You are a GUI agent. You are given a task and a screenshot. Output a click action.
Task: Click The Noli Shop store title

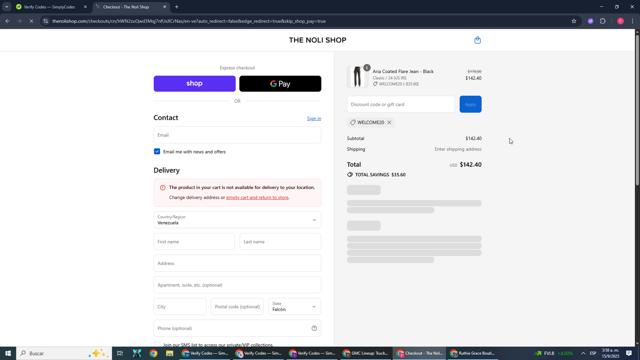[318, 40]
